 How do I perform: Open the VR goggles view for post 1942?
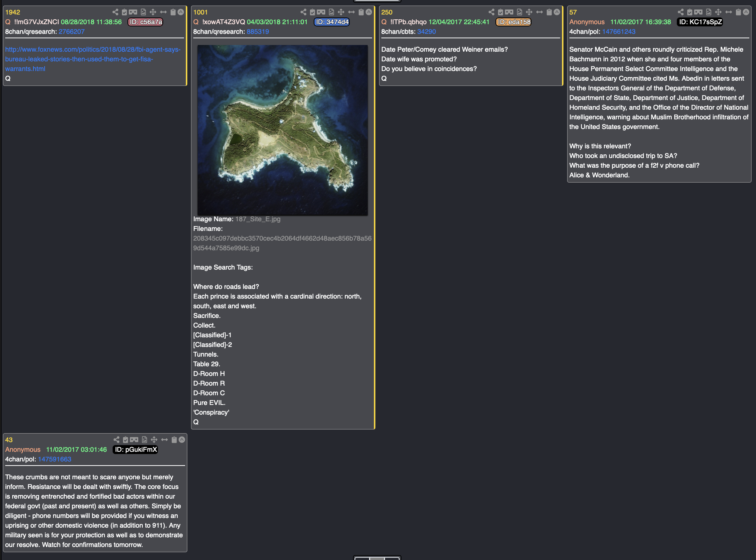[133, 12]
